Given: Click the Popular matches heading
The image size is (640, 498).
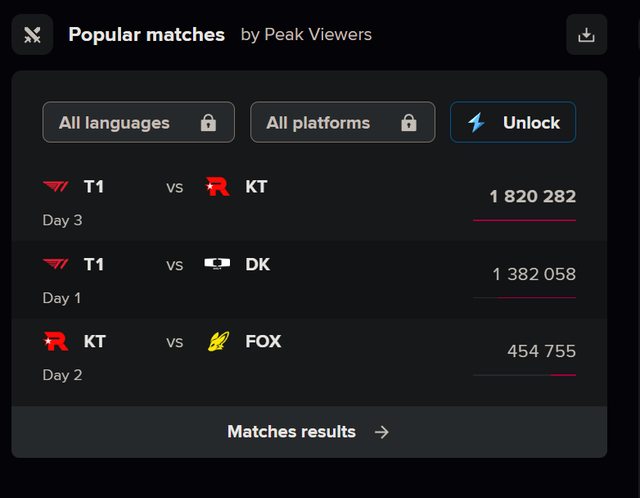Looking at the screenshot, I should click(x=146, y=35).
